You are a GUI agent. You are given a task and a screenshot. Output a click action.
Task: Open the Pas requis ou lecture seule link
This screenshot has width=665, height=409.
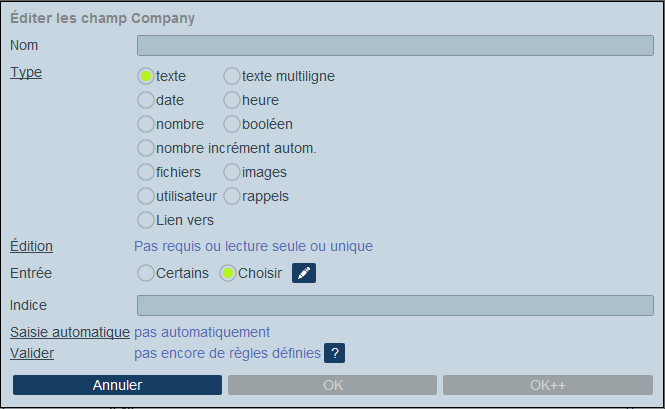click(x=253, y=246)
